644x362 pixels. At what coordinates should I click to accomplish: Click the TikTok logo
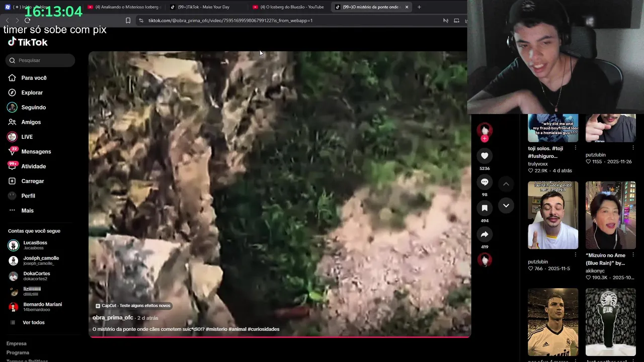pyautogui.click(x=28, y=42)
